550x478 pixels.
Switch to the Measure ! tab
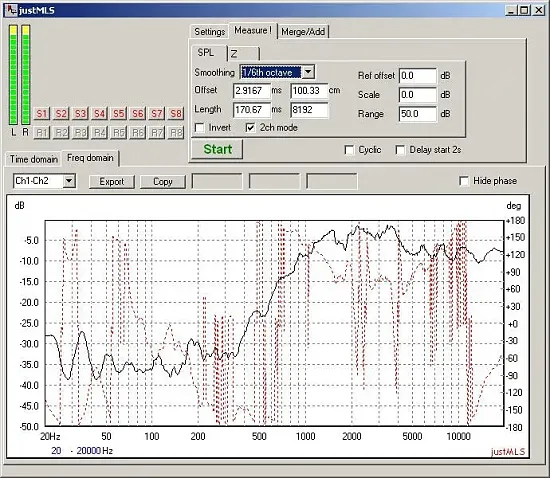[x=253, y=31]
